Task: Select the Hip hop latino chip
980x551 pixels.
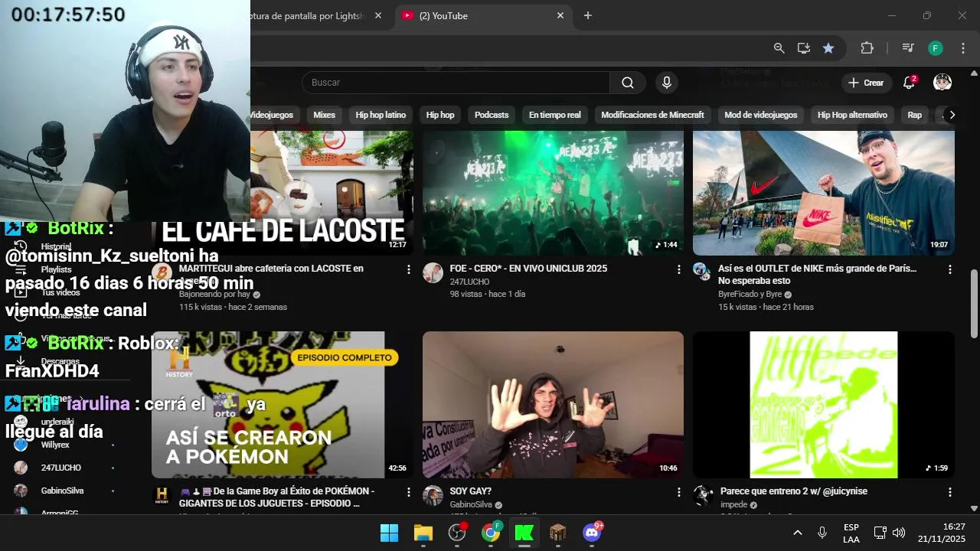Action: pyautogui.click(x=381, y=115)
